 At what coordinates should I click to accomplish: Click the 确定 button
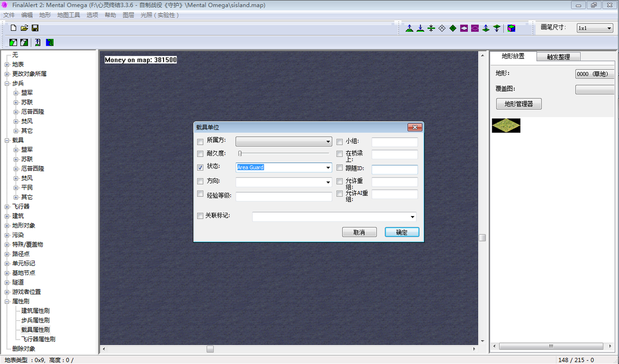coord(402,232)
